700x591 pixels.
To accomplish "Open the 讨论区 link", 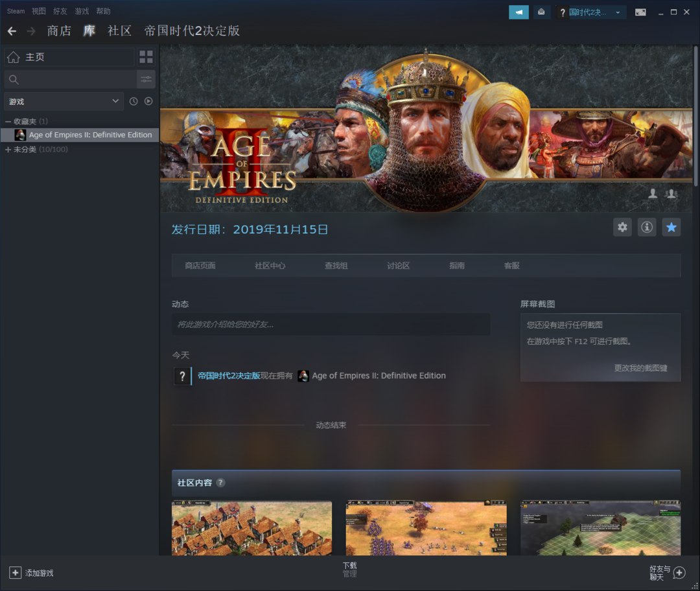I will click(398, 266).
